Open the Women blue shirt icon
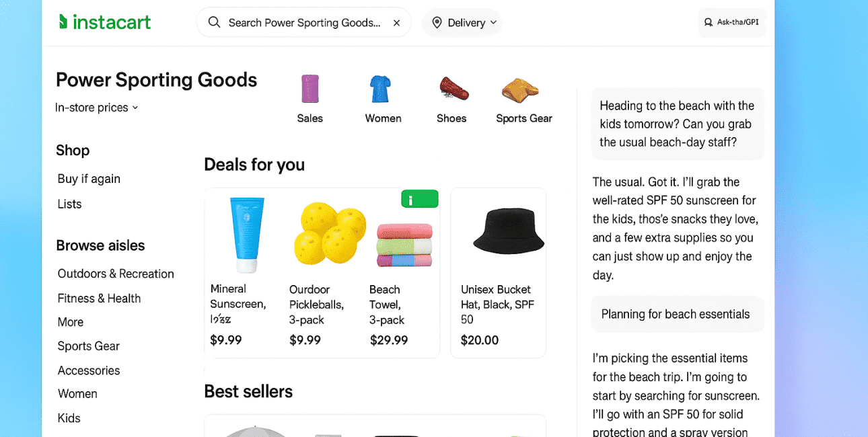Viewport: 868px width, 437px height. click(380, 89)
